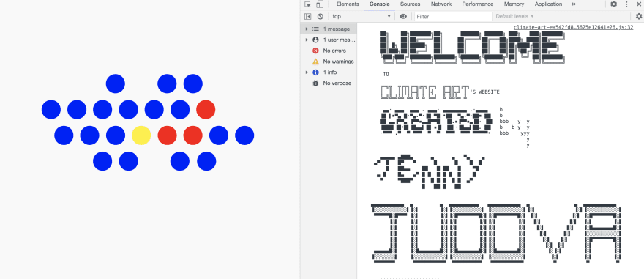Open the climate-art js source link
This screenshot has width=644, height=279.
573,27
